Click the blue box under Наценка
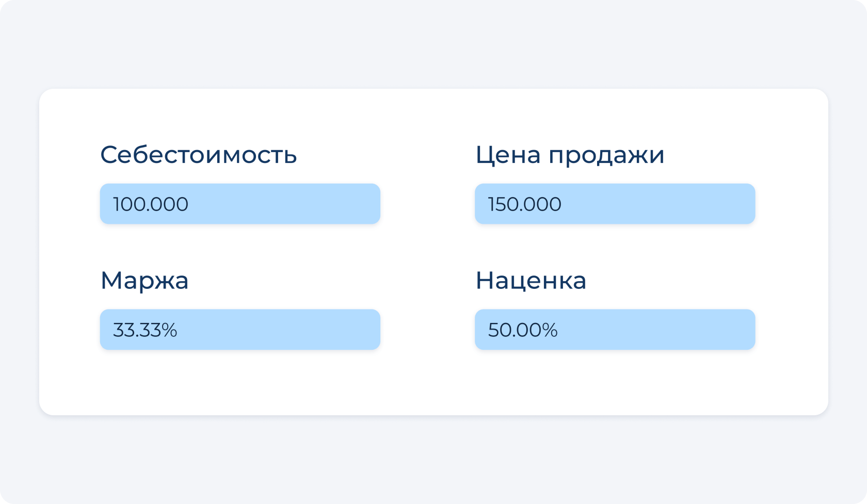Viewport: 867px width, 504px height. [615, 330]
